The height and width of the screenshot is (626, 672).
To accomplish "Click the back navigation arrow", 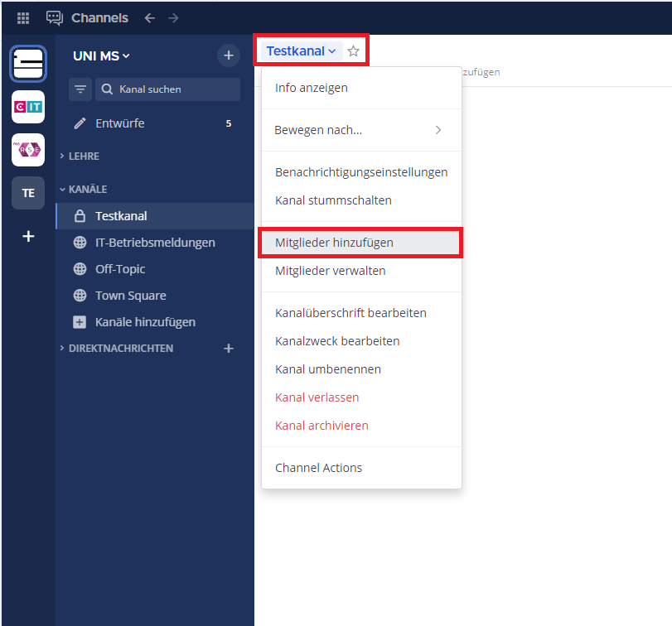I will click(x=149, y=17).
